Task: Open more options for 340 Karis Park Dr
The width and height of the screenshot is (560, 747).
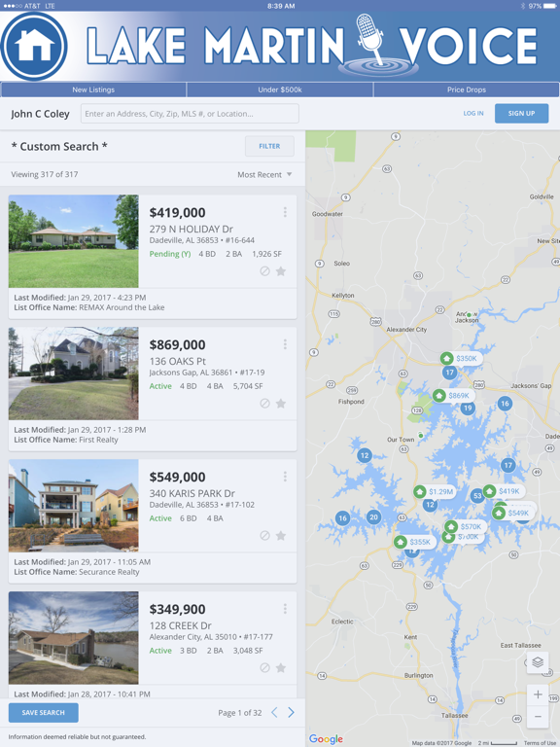Action: coord(285,477)
